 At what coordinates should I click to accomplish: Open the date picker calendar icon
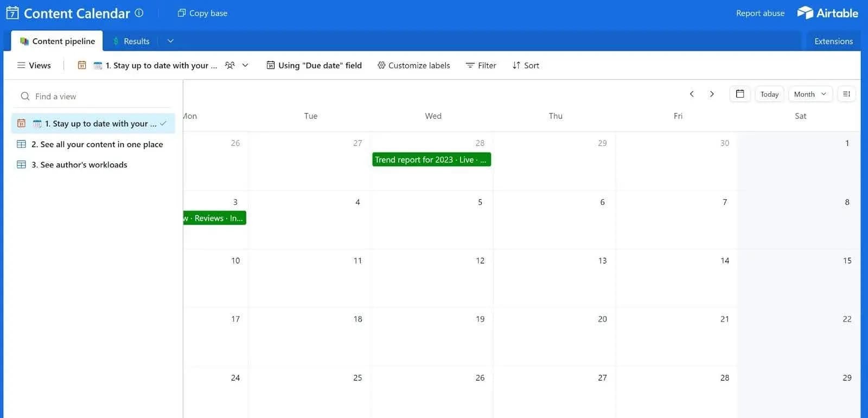(x=739, y=94)
